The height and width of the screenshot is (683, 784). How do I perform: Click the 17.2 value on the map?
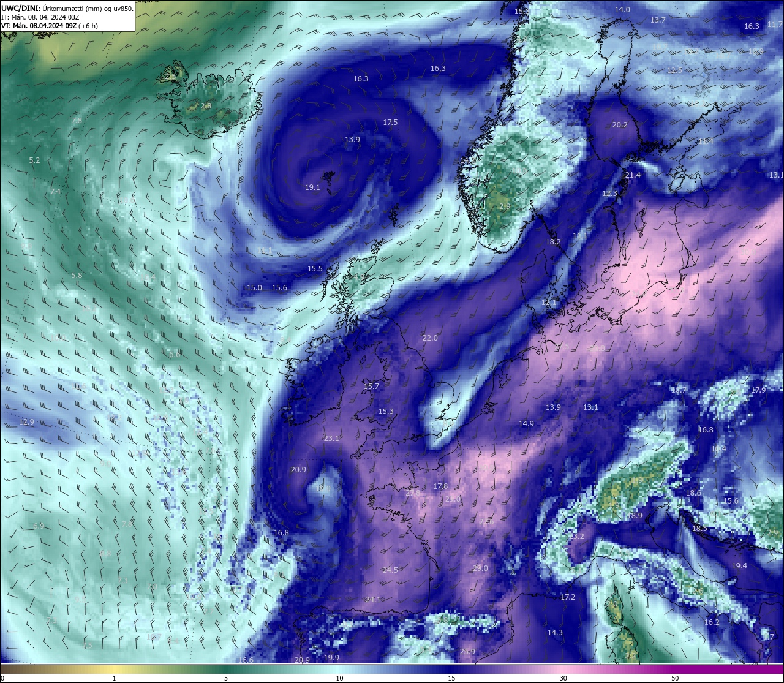[568, 597]
